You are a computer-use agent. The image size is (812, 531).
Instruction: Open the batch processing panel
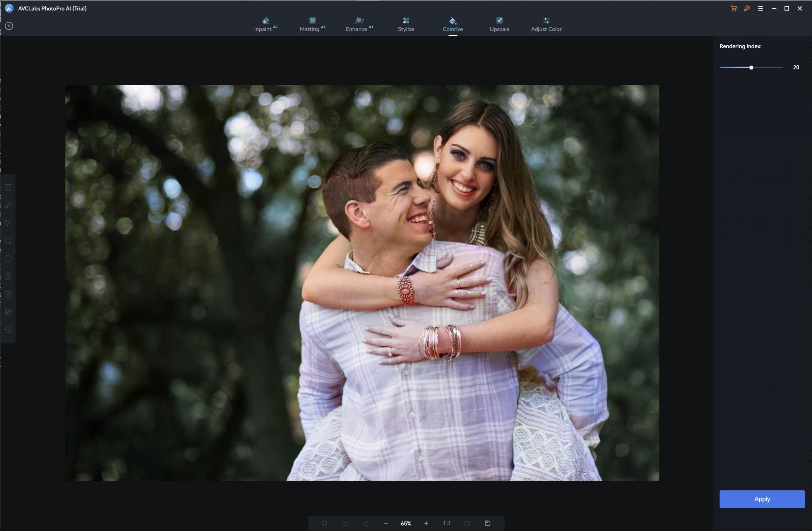point(8,312)
